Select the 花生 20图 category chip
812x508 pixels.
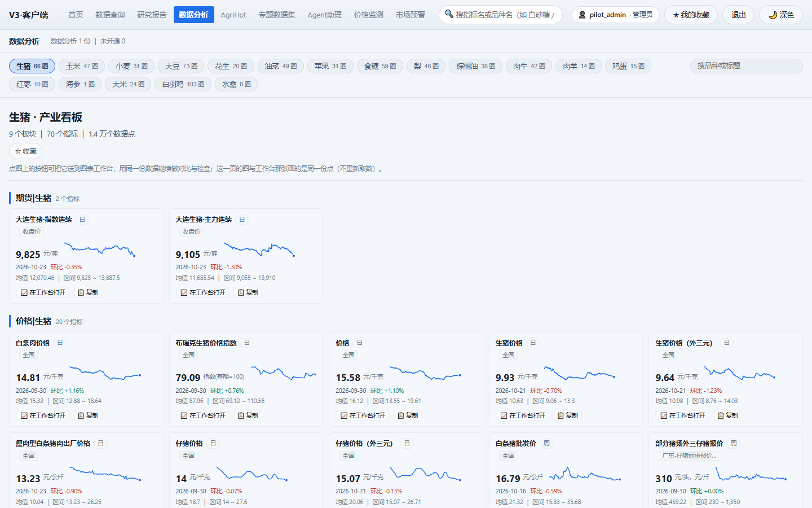(x=231, y=66)
